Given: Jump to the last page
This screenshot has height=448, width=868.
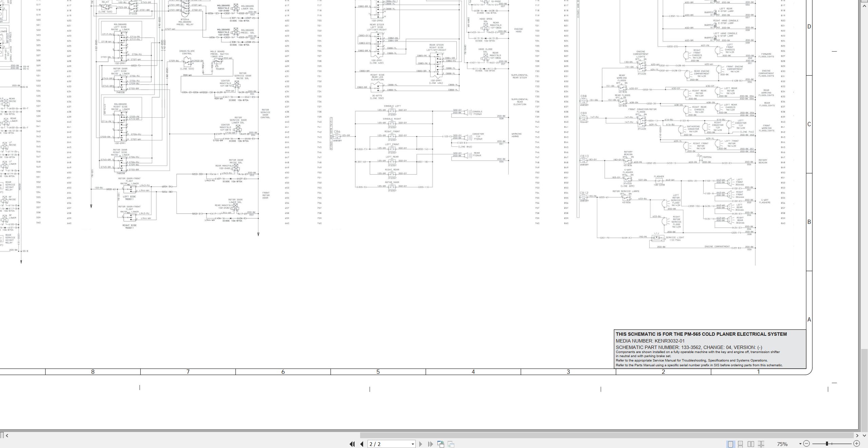Looking at the screenshot, I should point(431,444).
